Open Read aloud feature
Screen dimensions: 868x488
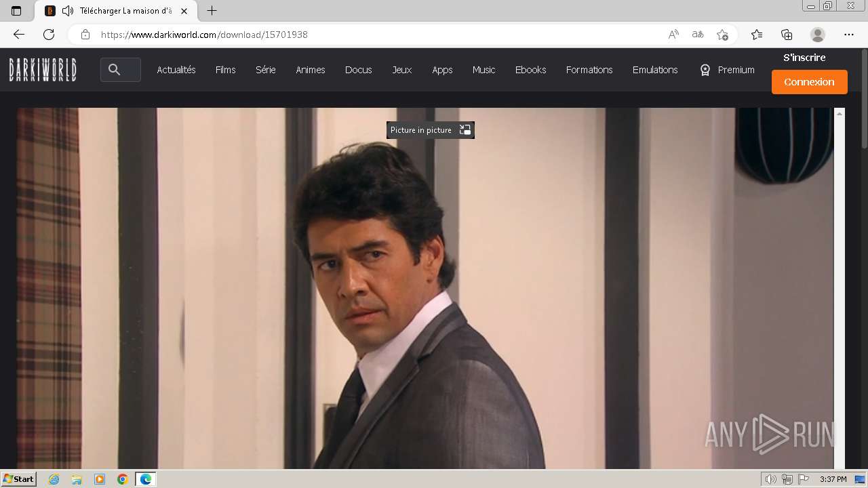673,35
